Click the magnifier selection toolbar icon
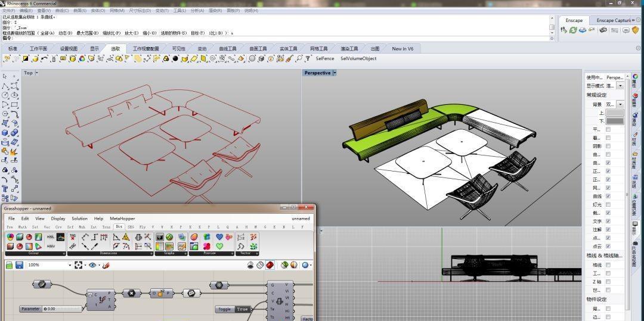The height and width of the screenshot is (321, 644). 299,58
